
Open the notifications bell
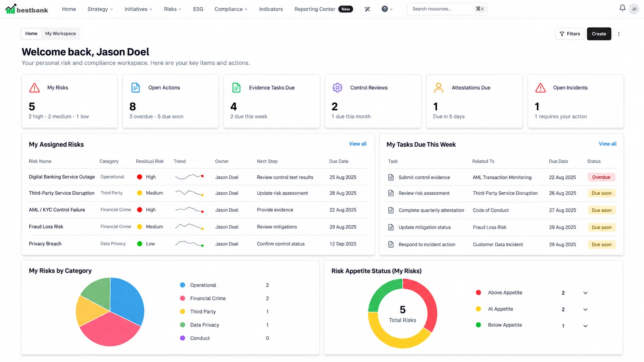tap(622, 8)
